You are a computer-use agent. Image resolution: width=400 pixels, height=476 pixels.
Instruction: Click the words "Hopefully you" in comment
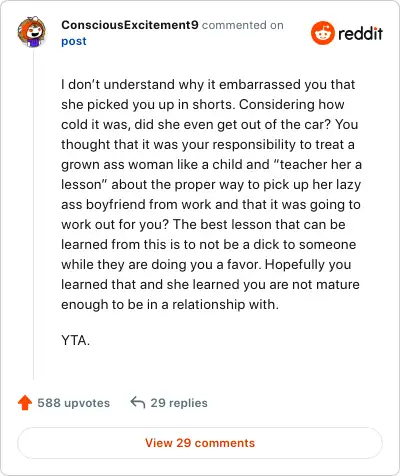coord(308,264)
